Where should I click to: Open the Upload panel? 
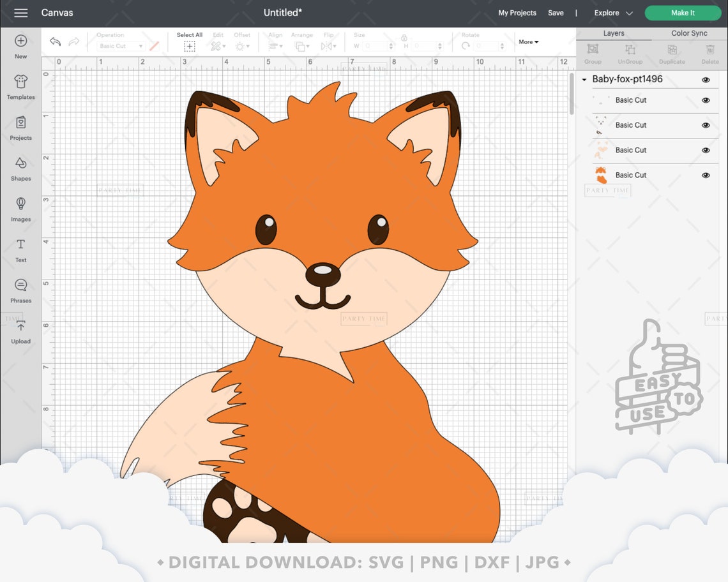(20, 331)
